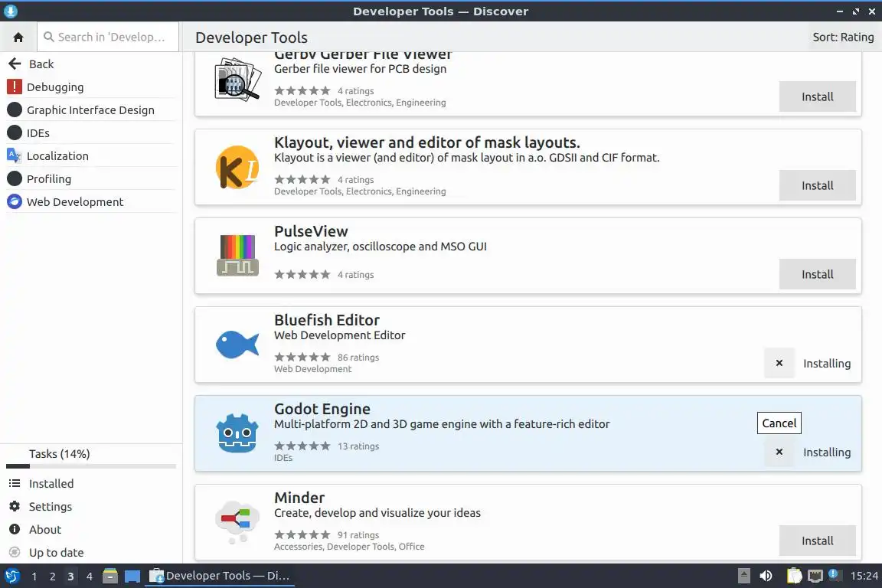Focus the Search in 'Develop...' field

pyautogui.click(x=108, y=38)
